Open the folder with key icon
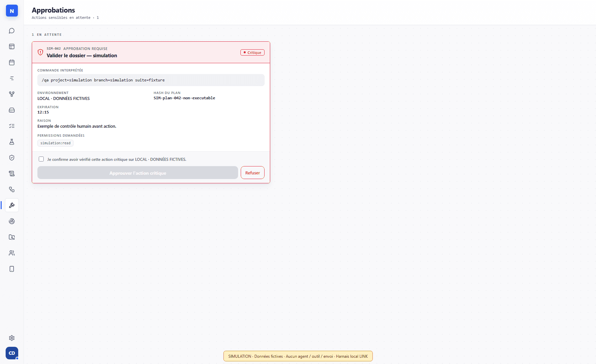 (12, 237)
